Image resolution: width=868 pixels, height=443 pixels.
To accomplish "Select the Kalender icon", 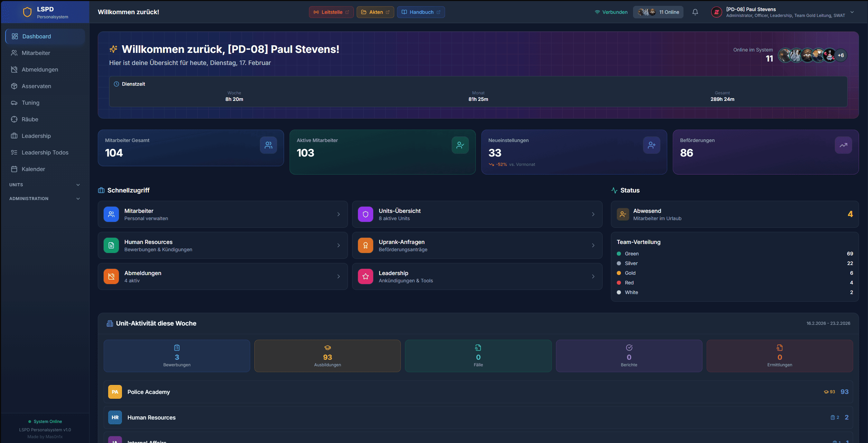I will click(15, 169).
